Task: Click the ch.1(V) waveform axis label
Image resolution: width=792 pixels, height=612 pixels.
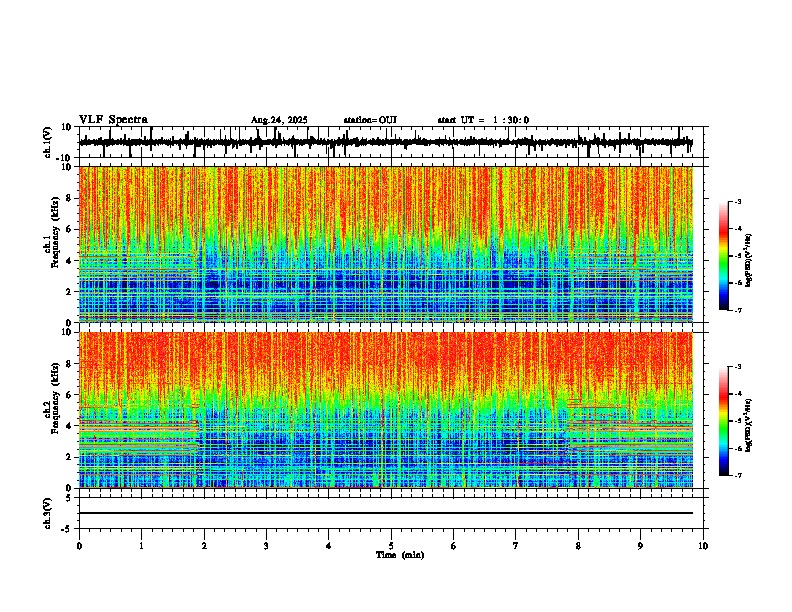Action: click(x=48, y=142)
